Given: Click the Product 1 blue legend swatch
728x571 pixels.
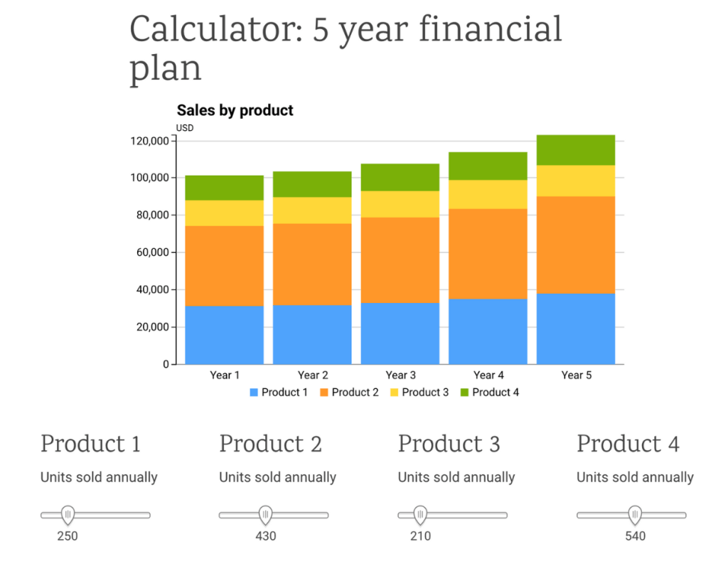Looking at the screenshot, I should (254, 393).
